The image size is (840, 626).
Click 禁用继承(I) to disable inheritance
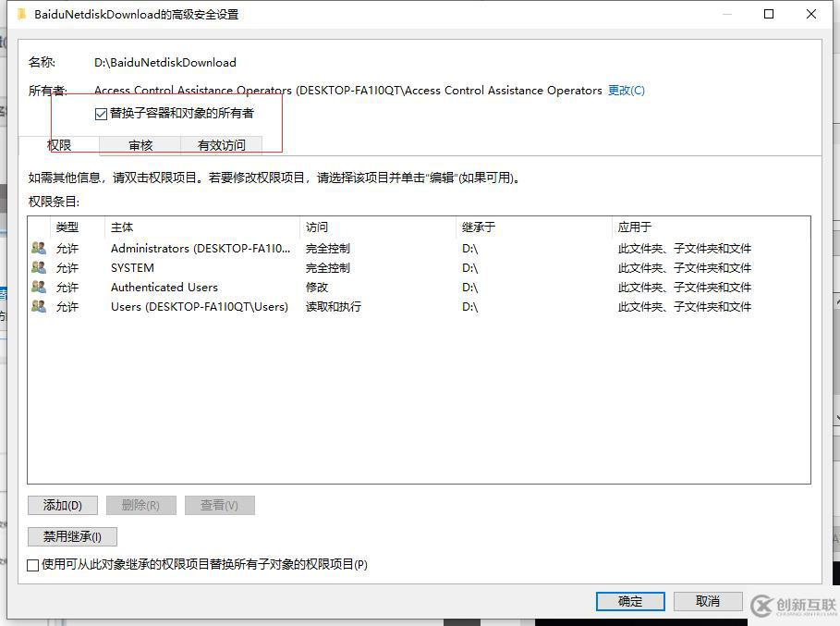pyautogui.click(x=71, y=536)
